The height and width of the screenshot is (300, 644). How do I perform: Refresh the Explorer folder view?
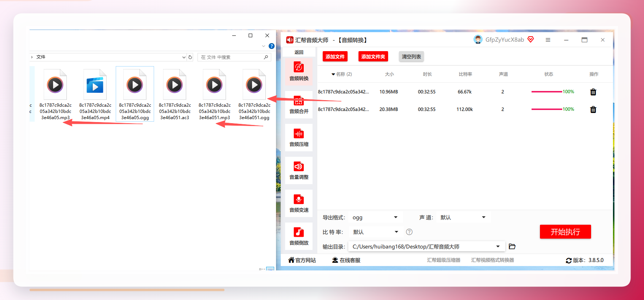point(190,57)
